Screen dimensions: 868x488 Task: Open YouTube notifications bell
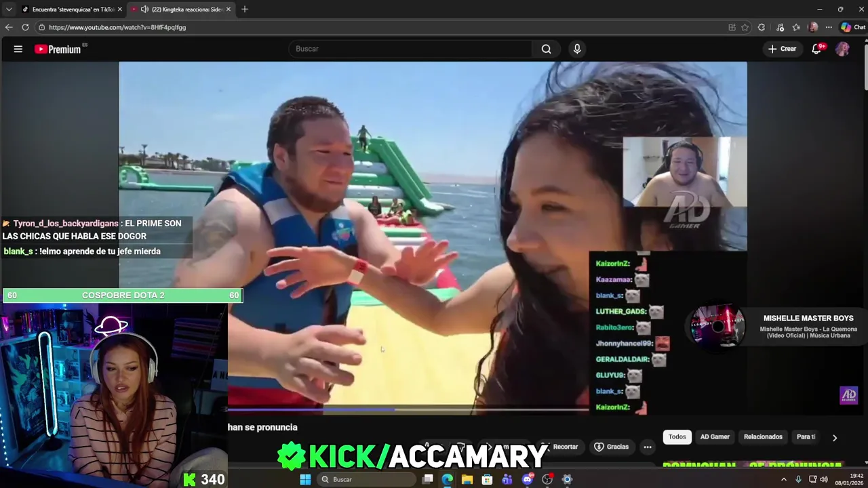point(817,49)
